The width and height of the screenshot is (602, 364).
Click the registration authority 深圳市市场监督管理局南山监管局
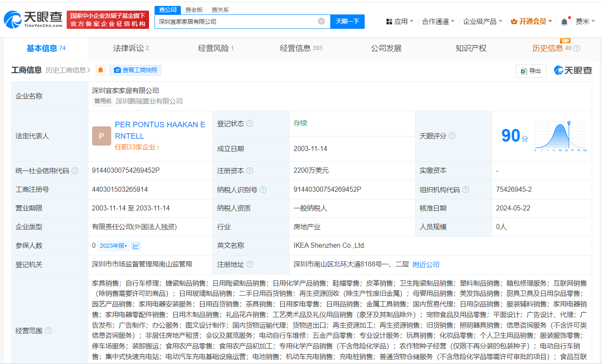pyautogui.click(x=142, y=264)
